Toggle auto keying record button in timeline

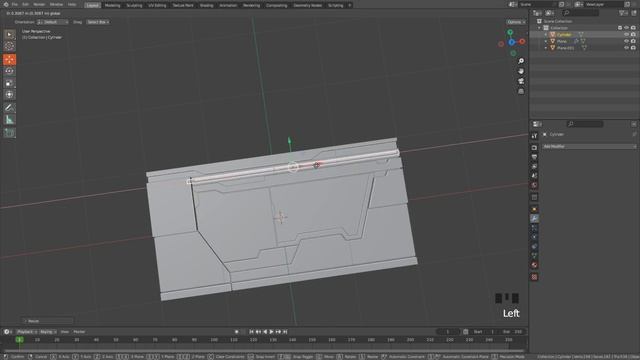point(236,332)
